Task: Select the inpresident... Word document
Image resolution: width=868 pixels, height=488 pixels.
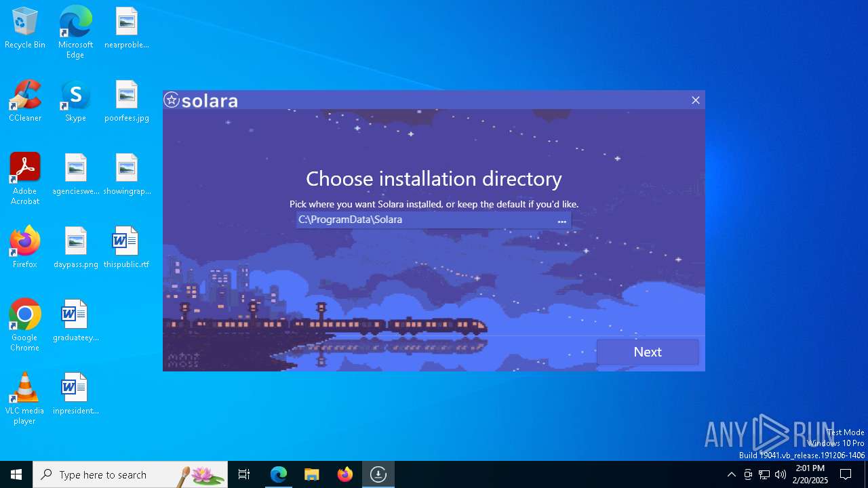Action: pos(76,394)
